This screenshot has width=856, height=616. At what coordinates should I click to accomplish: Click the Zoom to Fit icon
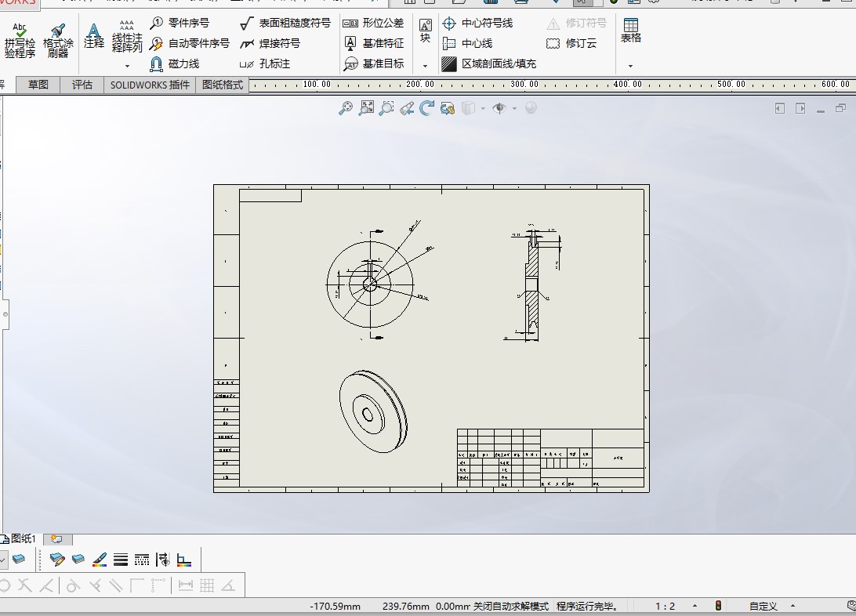(x=346, y=109)
